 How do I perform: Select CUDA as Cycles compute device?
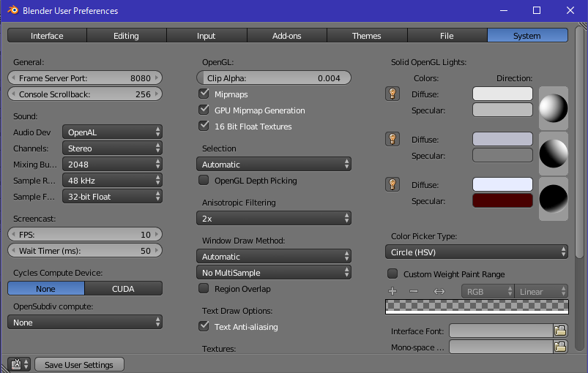123,289
